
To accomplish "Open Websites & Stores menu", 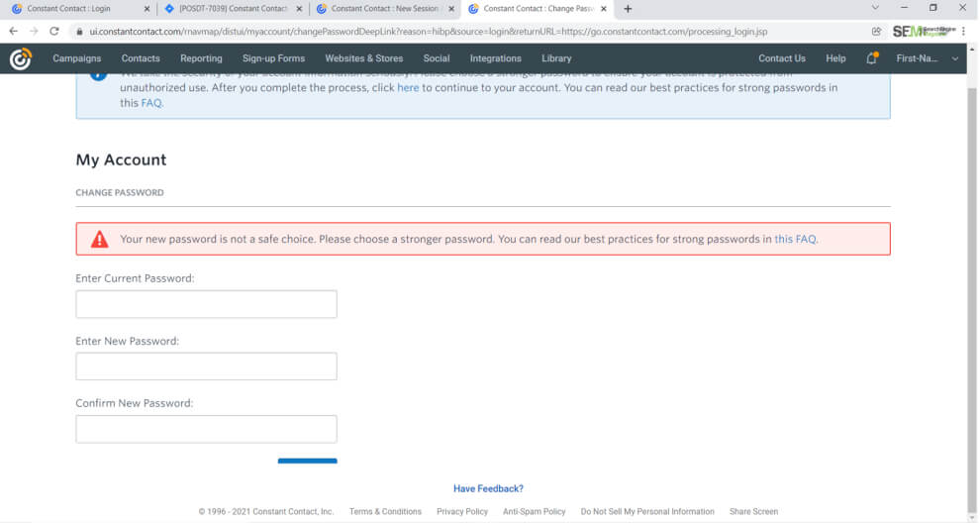I will (x=363, y=58).
